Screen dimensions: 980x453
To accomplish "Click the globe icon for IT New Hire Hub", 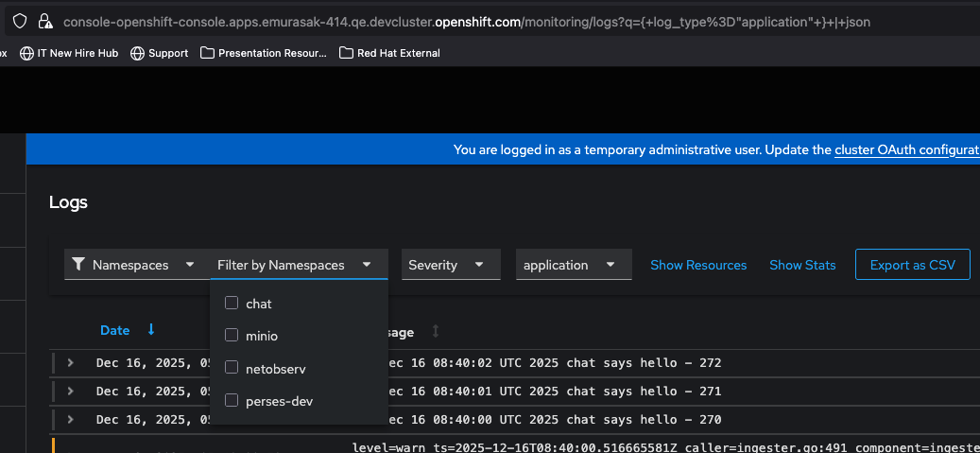I will pyautogui.click(x=26, y=53).
